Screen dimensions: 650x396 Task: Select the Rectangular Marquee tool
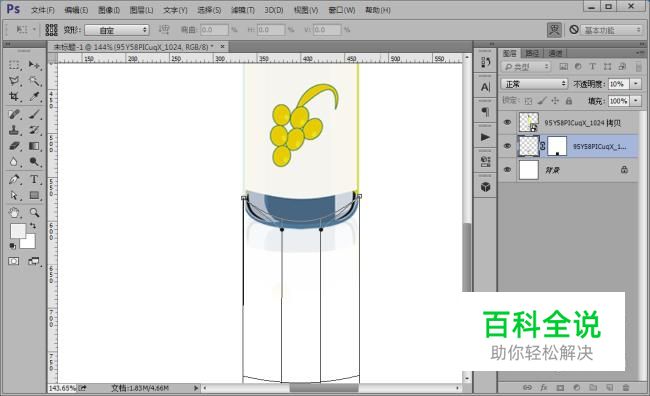pyautogui.click(x=14, y=65)
